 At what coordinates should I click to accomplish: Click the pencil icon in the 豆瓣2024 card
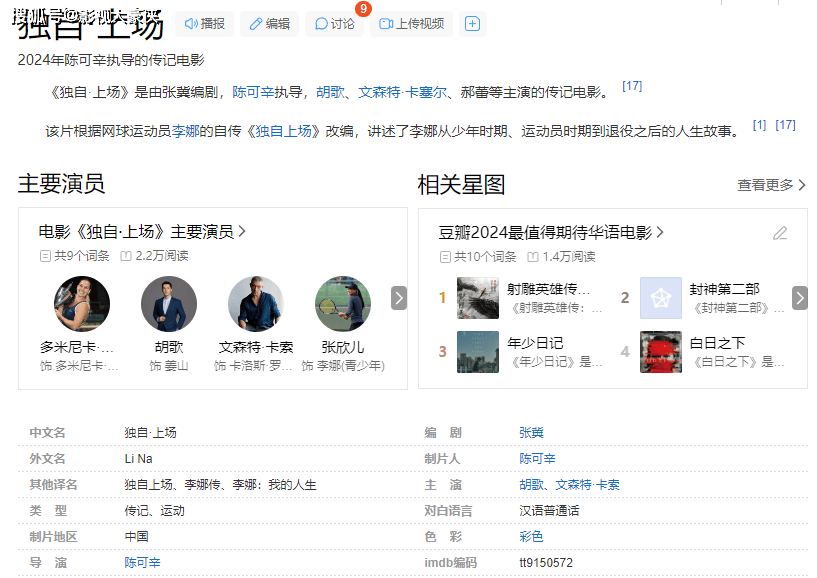pos(780,233)
